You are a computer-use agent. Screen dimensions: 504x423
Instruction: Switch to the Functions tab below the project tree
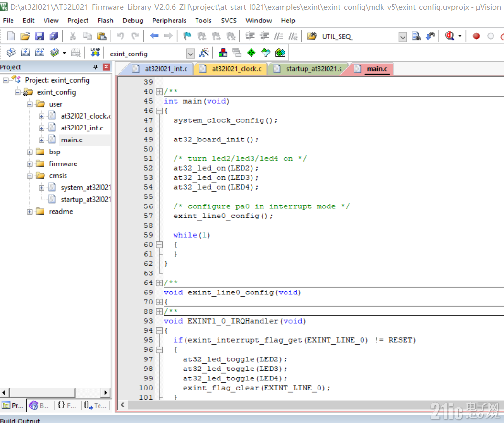66,406
